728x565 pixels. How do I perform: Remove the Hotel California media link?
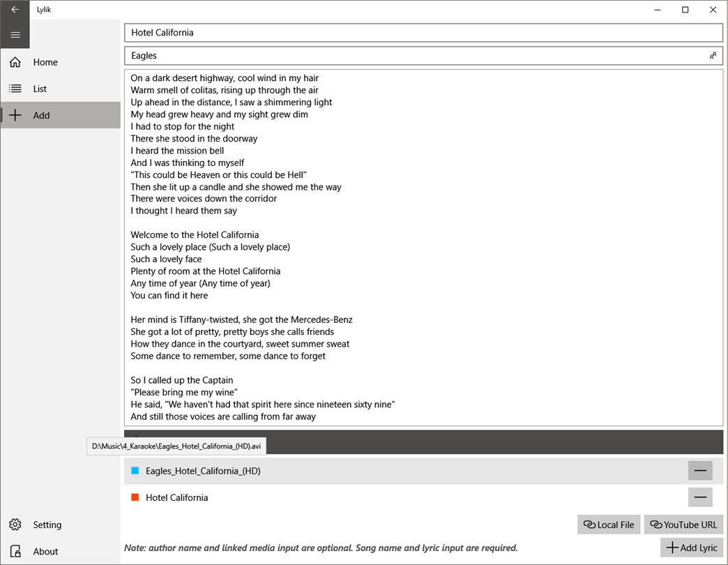[x=700, y=497]
